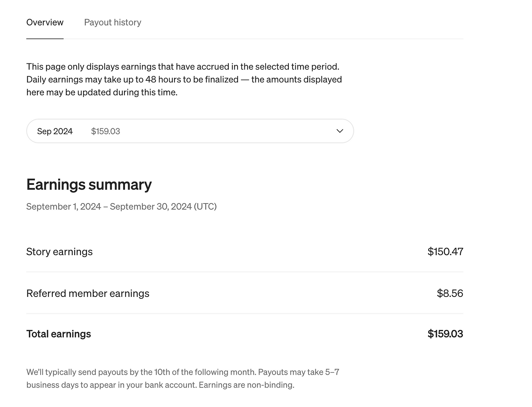Click 'Earnings are non-binding' sentence
Image resolution: width=532 pixels, height=407 pixels.
[246, 385]
